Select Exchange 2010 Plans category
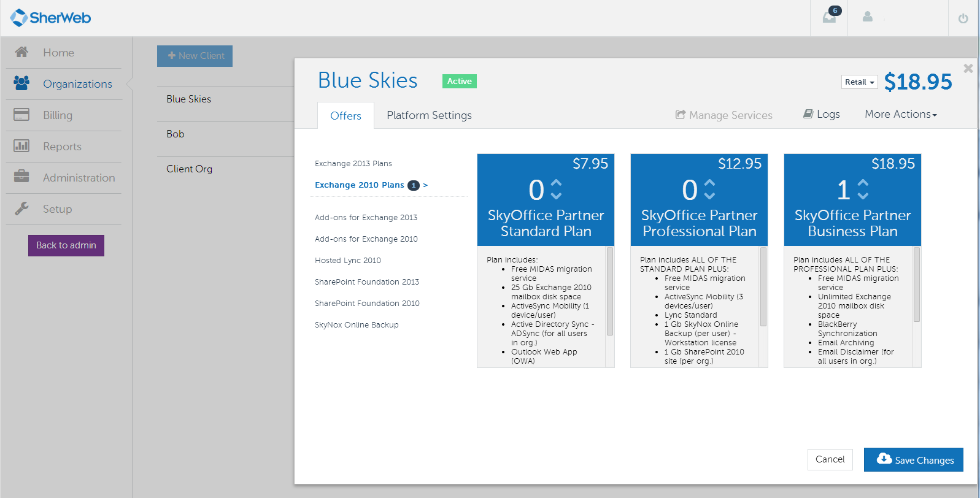Screen dimensions: 980x498 (360, 185)
